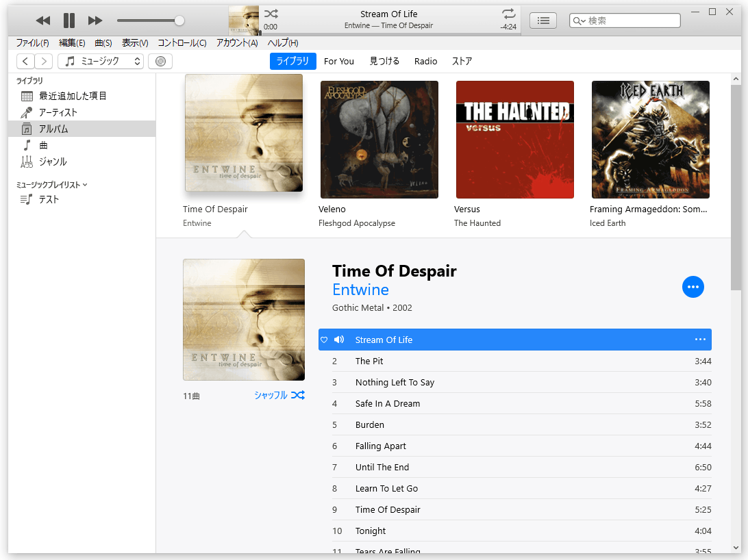Pause the currently playing song
748x560 pixels.
point(69,21)
